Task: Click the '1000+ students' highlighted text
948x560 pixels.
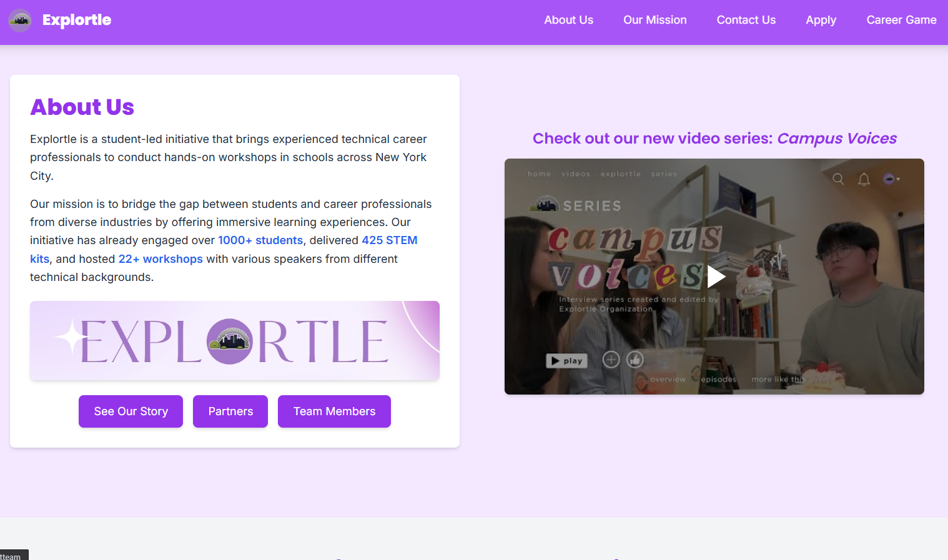Action: (x=260, y=240)
